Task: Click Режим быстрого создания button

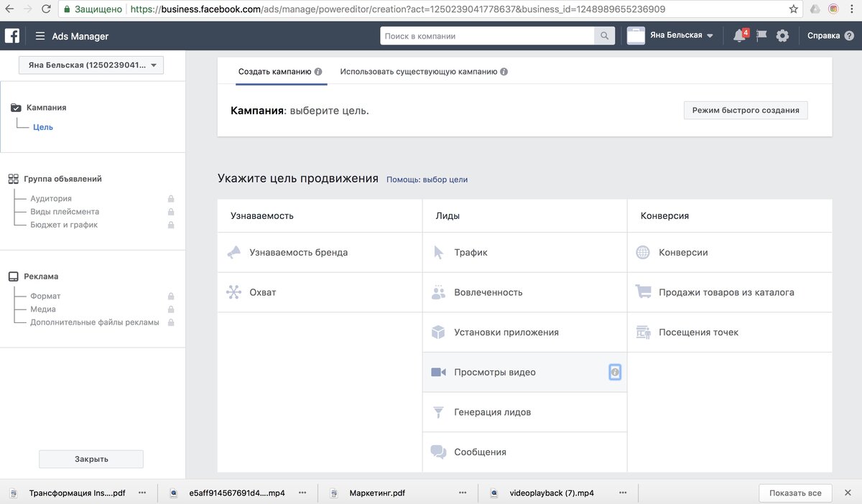Action: tap(746, 111)
